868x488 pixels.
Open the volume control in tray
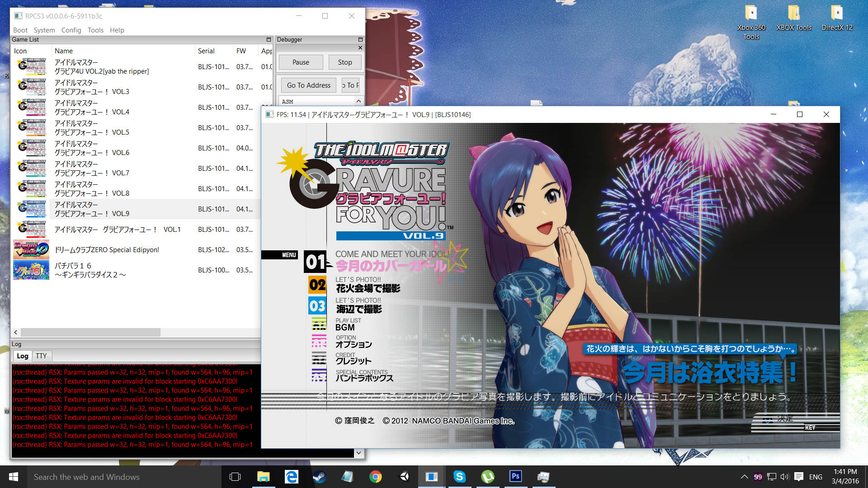tap(784, 477)
